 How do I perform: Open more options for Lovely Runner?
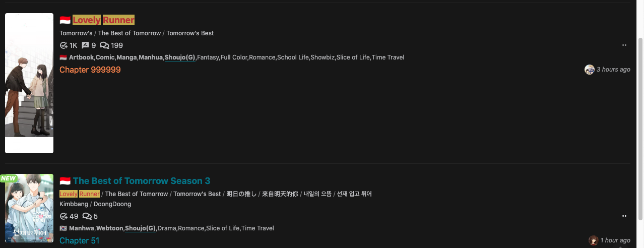pyautogui.click(x=624, y=45)
